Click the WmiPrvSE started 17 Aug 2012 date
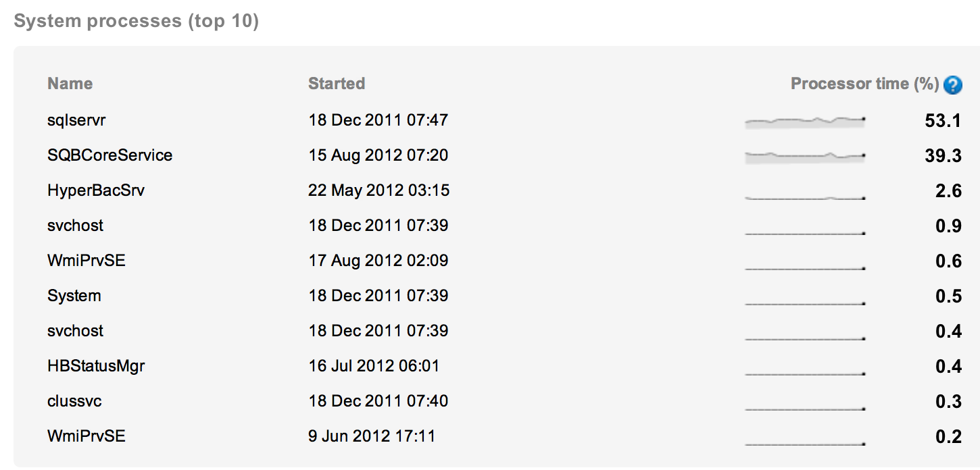 (x=378, y=261)
